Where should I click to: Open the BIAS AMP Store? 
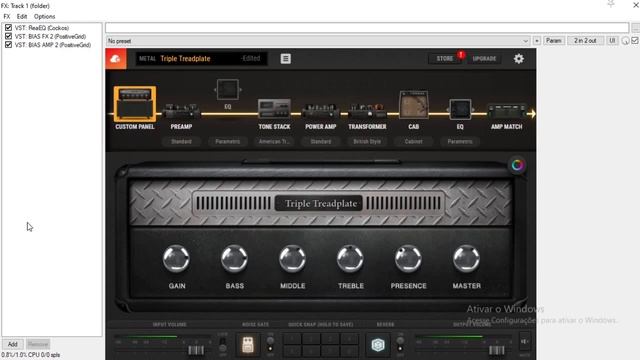[444, 59]
